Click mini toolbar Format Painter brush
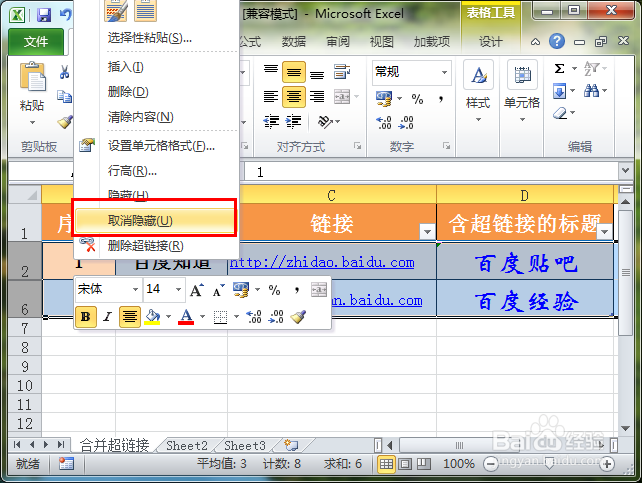The height and width of the screenshot is (483, 642). pos(298,316)
